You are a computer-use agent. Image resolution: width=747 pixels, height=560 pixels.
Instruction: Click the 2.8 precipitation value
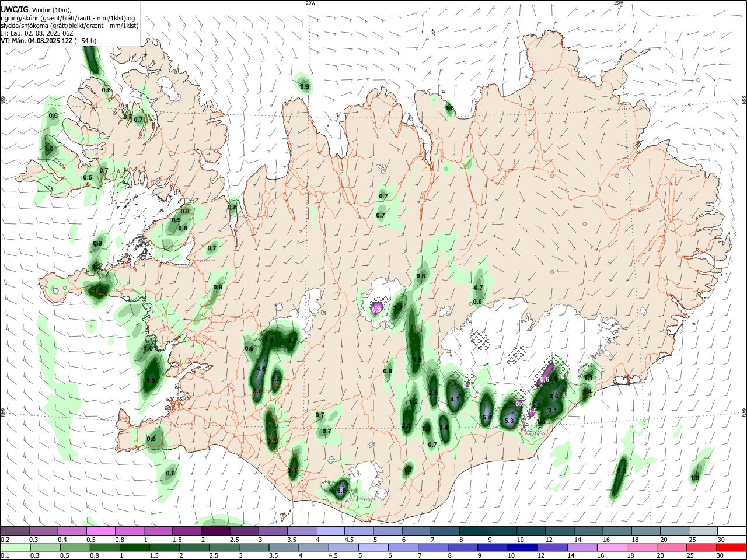point(257,391)
